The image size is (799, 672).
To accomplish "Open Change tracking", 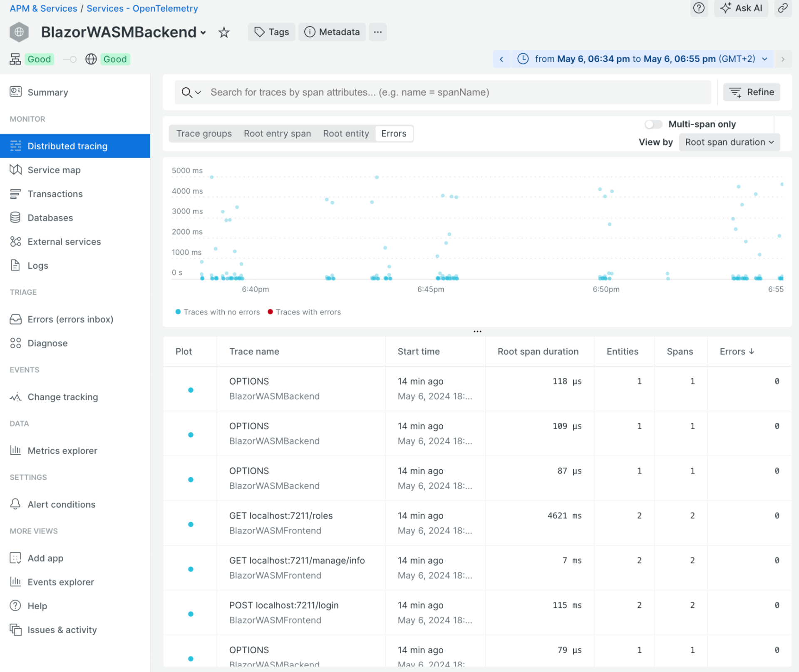I will point(62,397).
